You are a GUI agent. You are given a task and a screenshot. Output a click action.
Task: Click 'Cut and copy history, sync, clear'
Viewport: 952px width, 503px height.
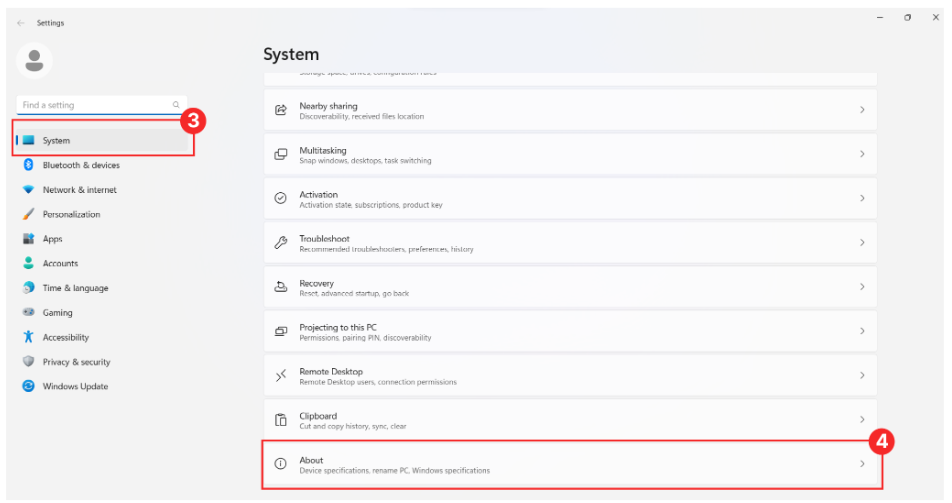pos(353,426)
